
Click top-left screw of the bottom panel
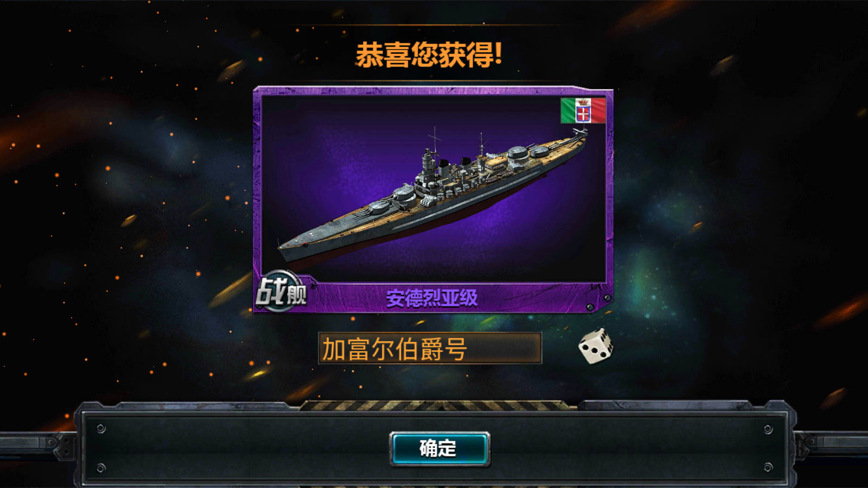pos(100,429)
